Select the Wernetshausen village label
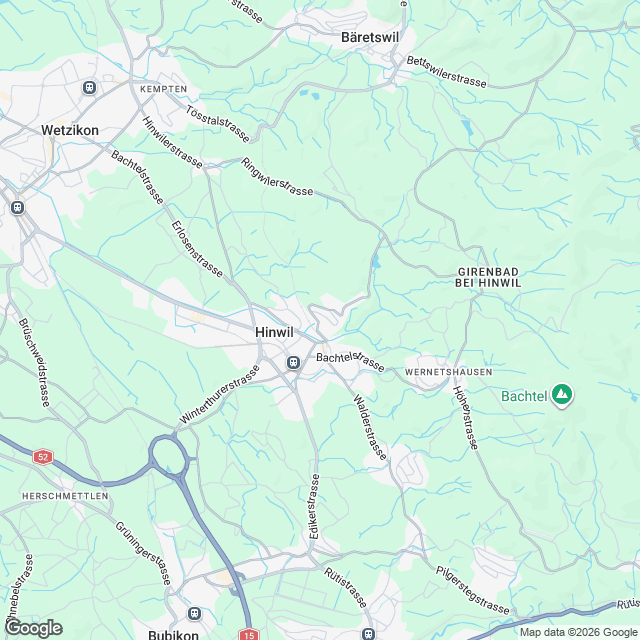The height and width of the screenshot is (640, 640). click(449, 372)
